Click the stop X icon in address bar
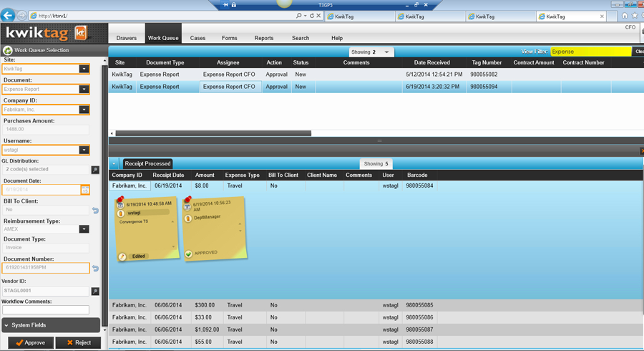 point(318,16)
